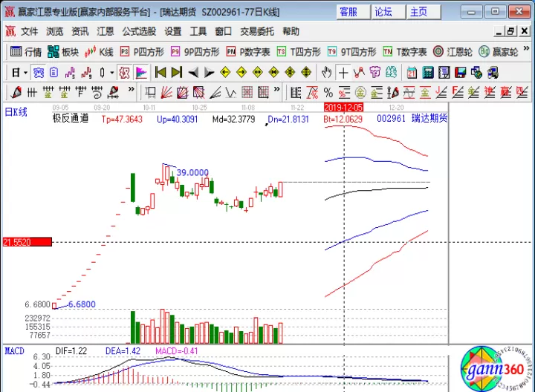
Task: Click the blue 6.6800 low price label
Action: point(82,304)
